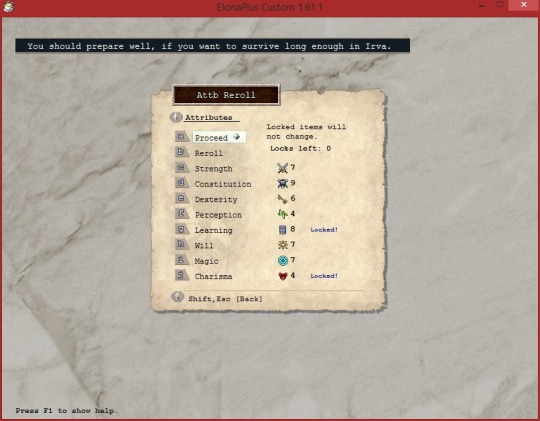Unlock the Learning attribute row
The width and height of the screenshot is (540, 421).
tap(214, 230)
